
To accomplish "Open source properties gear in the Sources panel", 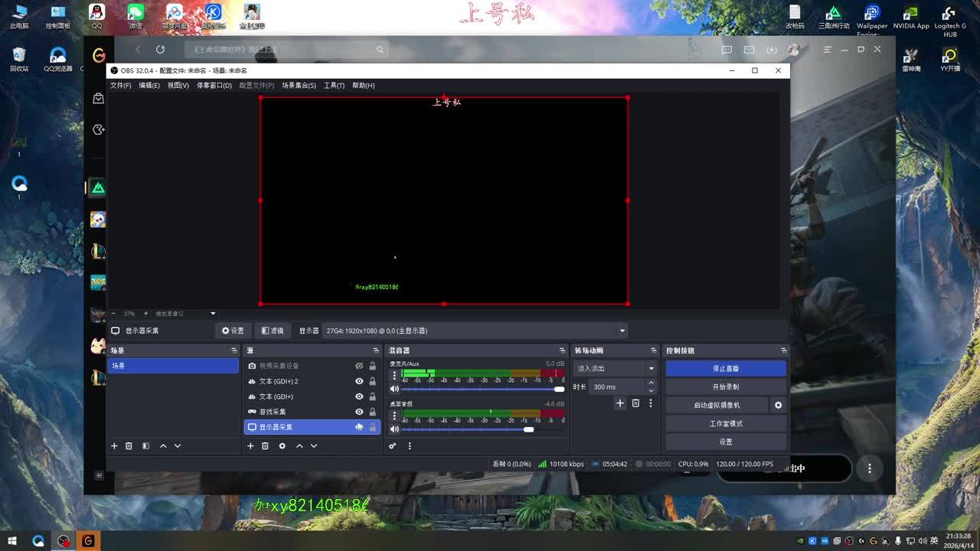I will (282, 446).
